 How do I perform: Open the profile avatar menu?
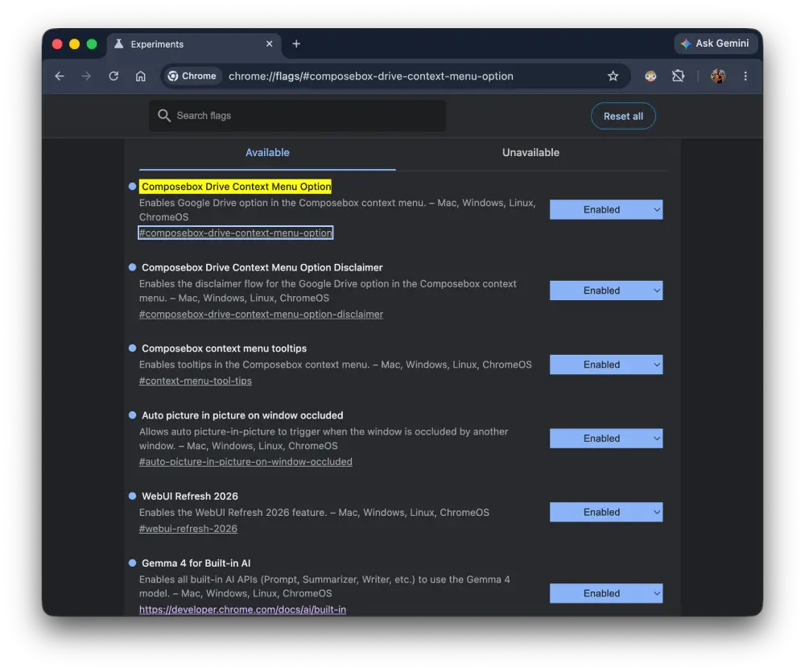coord(718,76)
